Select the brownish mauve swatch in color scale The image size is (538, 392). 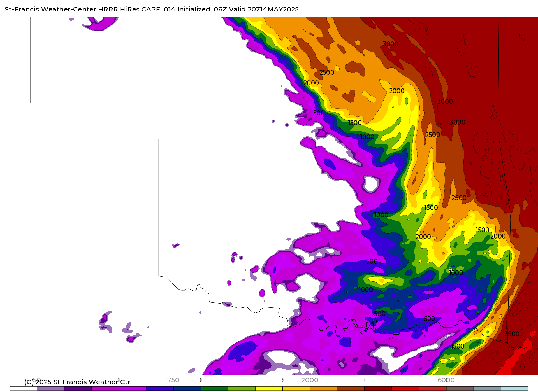460,389
